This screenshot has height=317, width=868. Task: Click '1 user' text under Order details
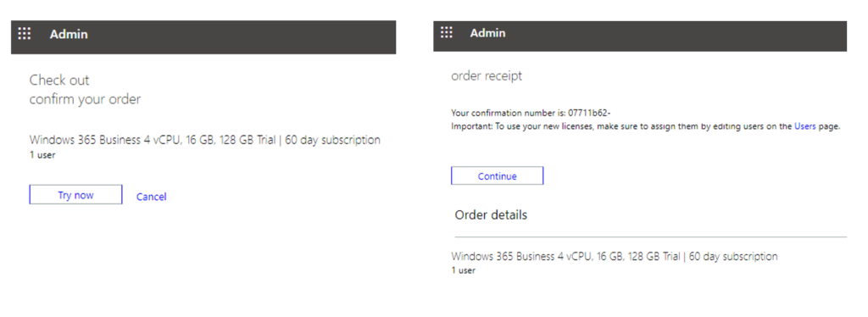[464, 270]
